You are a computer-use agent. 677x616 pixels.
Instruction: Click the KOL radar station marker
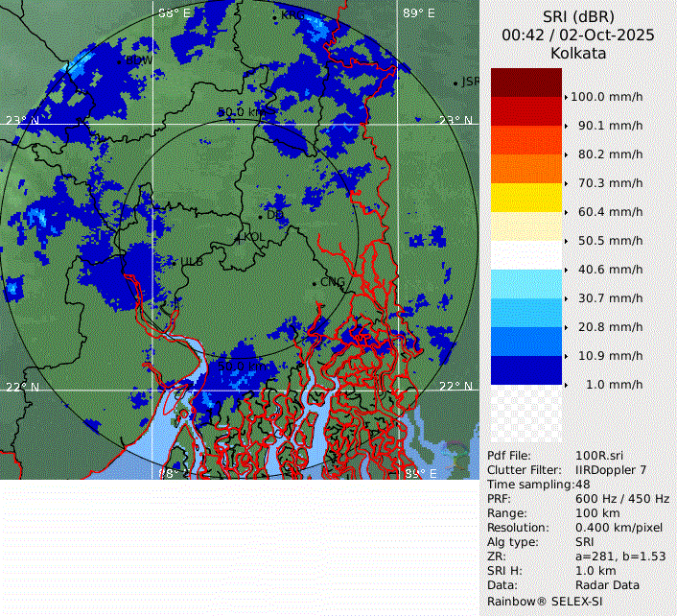[240, 237]
